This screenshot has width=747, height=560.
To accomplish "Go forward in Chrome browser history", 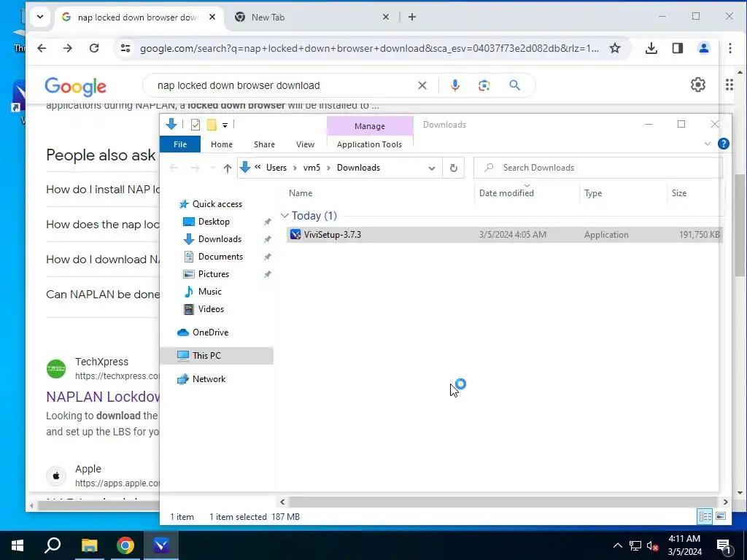I will [68, 48].
